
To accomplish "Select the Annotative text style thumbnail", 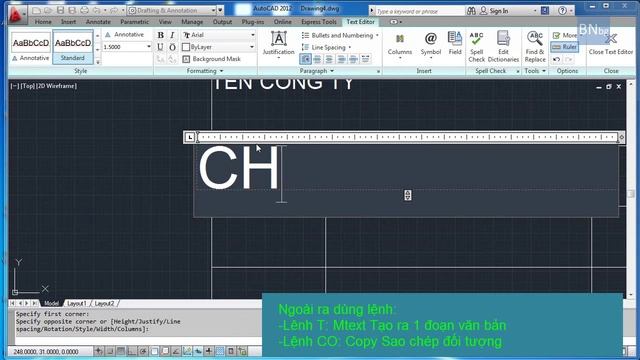I will [x=31, y=47].
